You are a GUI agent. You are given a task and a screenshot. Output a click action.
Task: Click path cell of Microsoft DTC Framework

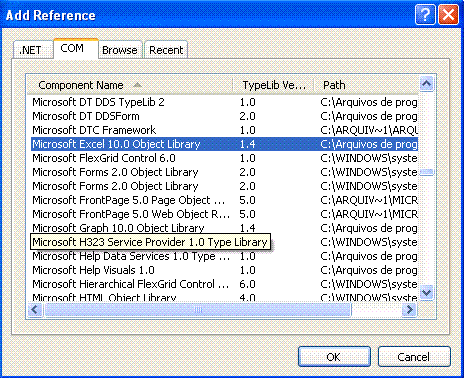point(369,130)
